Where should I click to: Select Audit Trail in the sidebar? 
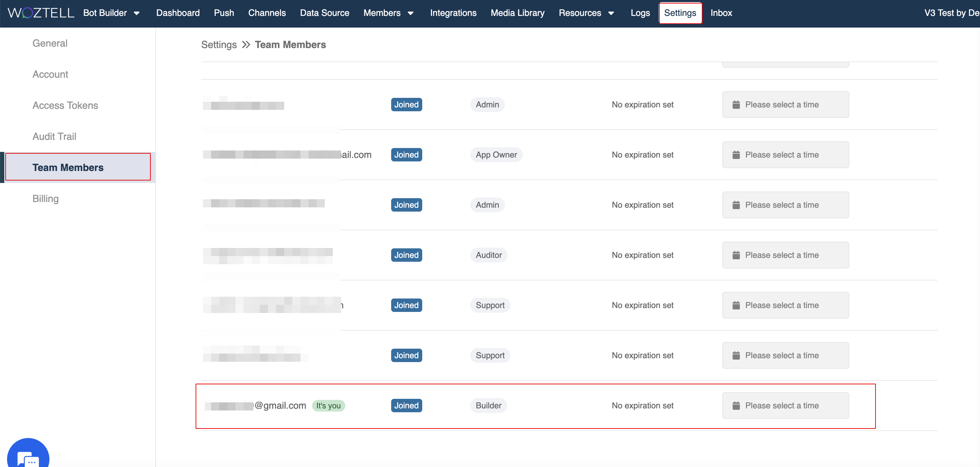54,136
